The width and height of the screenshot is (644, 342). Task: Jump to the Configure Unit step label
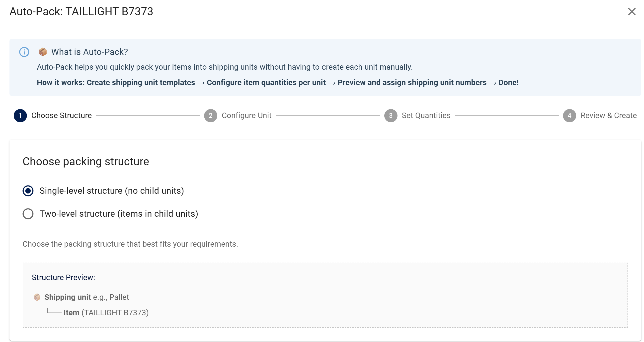[x=246, y=115]
